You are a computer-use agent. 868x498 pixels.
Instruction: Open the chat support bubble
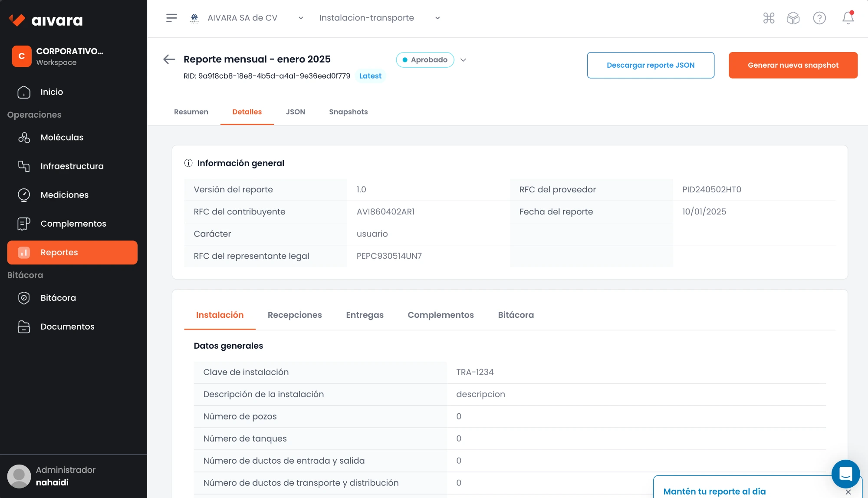845,474
